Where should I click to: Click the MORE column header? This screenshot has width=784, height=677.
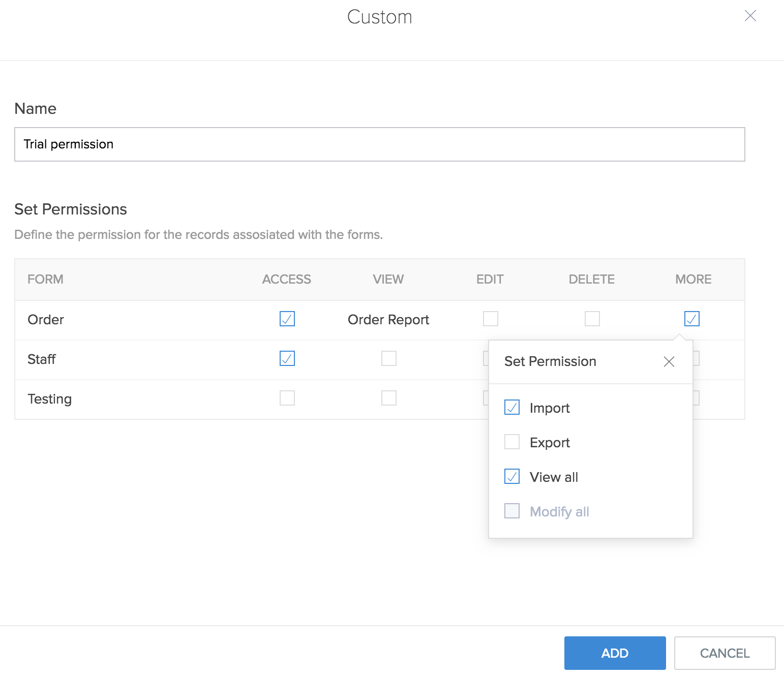(693, 280)
